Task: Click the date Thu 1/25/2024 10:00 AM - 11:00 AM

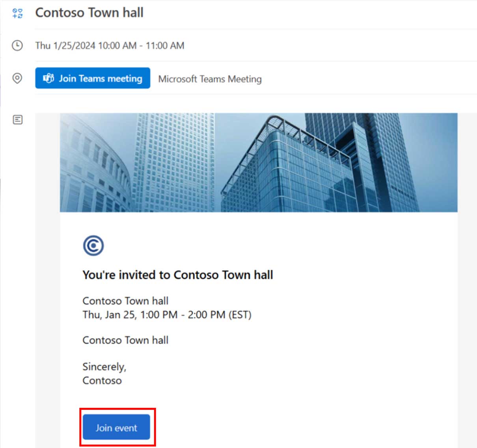Action: tap(110, 46)
